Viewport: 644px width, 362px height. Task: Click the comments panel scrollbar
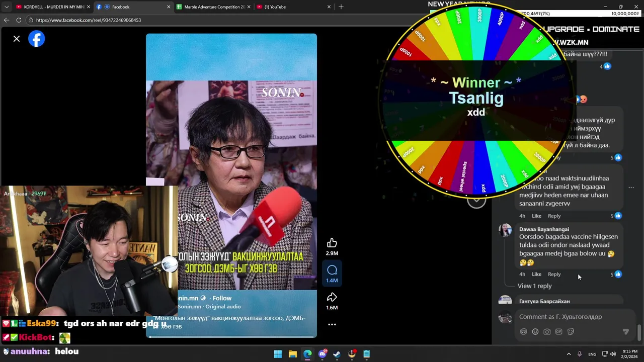pos(639,332)
